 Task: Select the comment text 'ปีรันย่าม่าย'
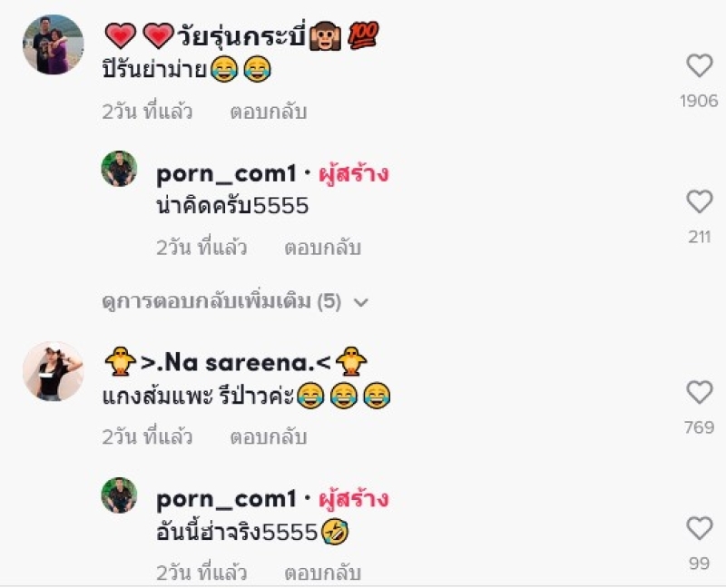(154, 70)
